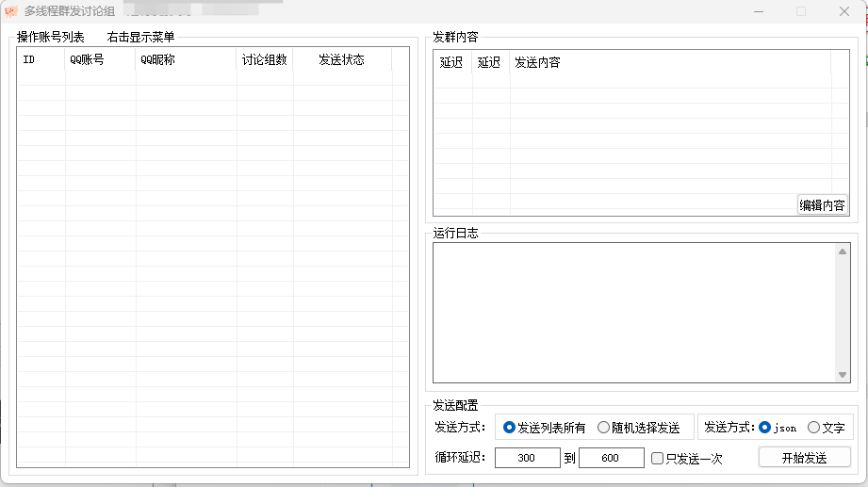Click the 运行日志 scrollbar up arrow
Viewport: 868px width, 487px height.
pos(843,252)
